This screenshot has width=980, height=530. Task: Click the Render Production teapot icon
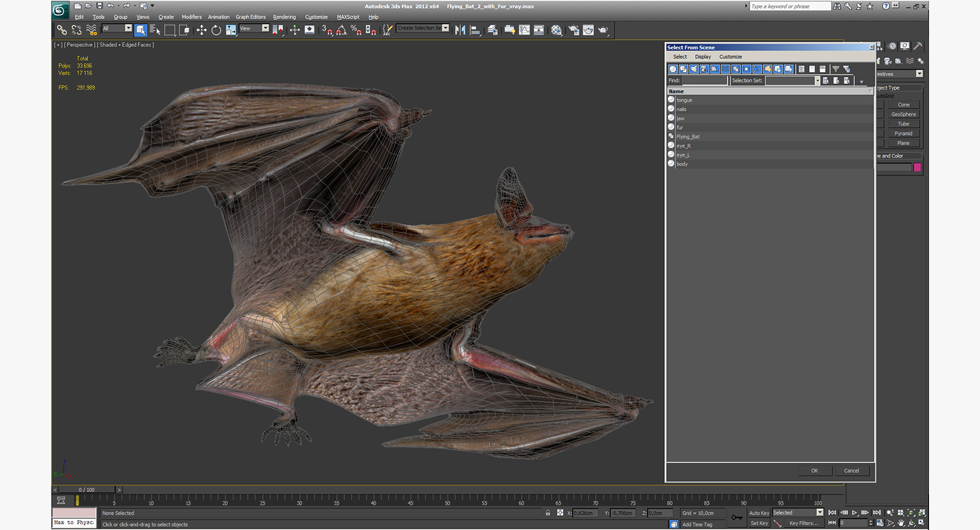603,30
